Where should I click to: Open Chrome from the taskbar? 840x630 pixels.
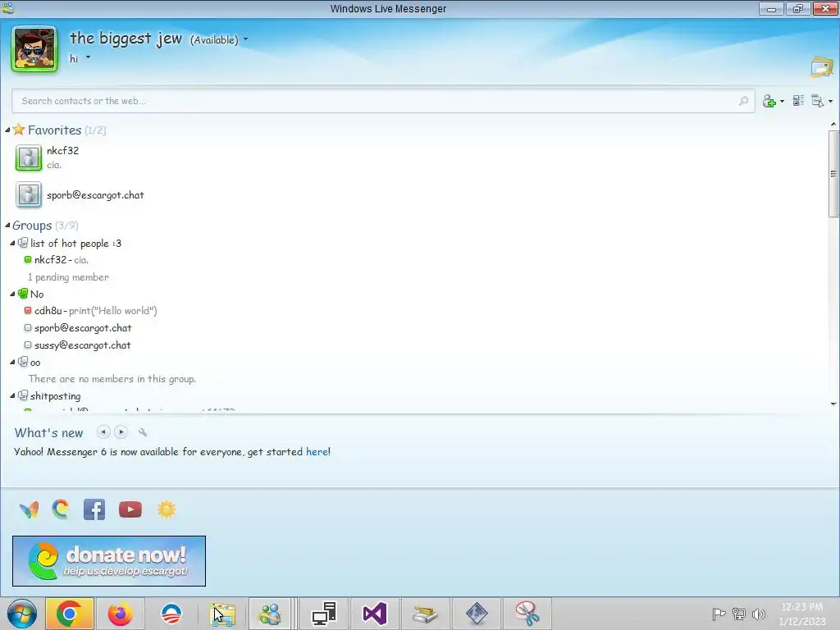pyautogui.click(x=69, y=614)
